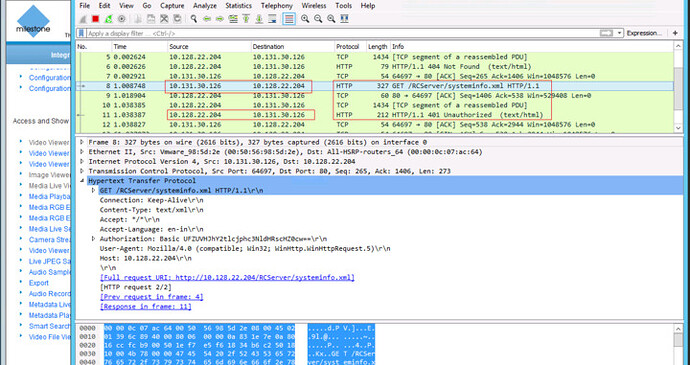Viewport: 690px width, 365px height.
Task: Open the Statistics menu
Action: [x=239, y=6]
